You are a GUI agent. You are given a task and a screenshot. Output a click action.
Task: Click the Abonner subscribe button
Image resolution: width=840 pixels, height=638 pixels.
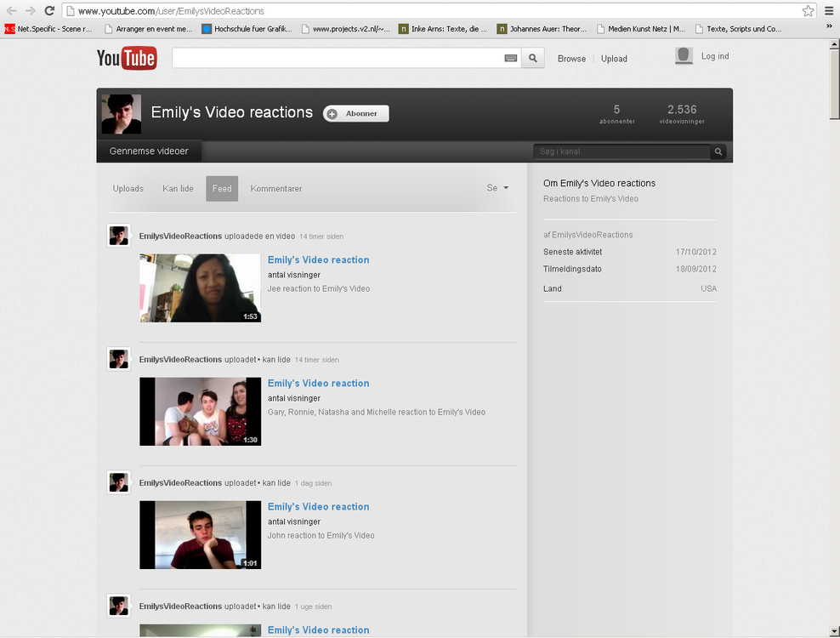coord(355,114)
